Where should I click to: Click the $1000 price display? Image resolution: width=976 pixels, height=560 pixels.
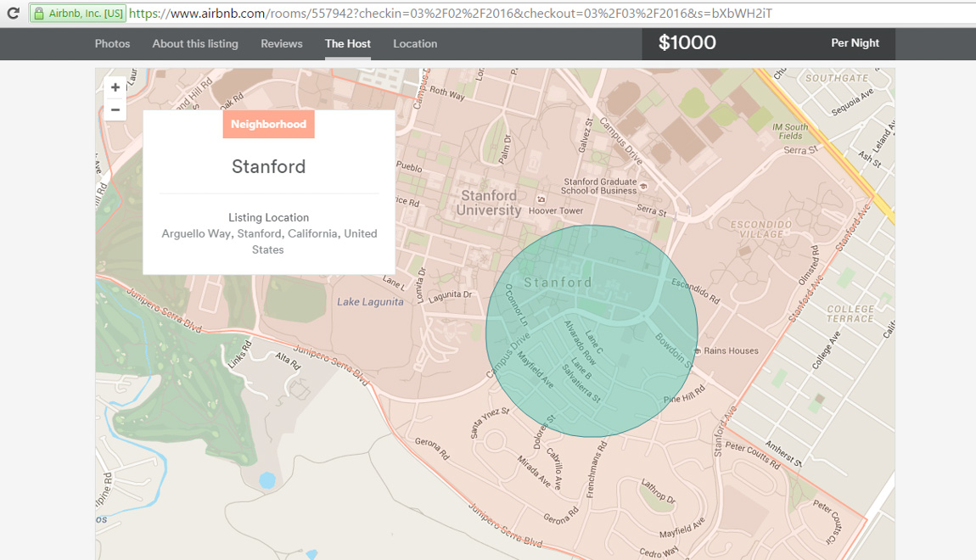(687, 43)
